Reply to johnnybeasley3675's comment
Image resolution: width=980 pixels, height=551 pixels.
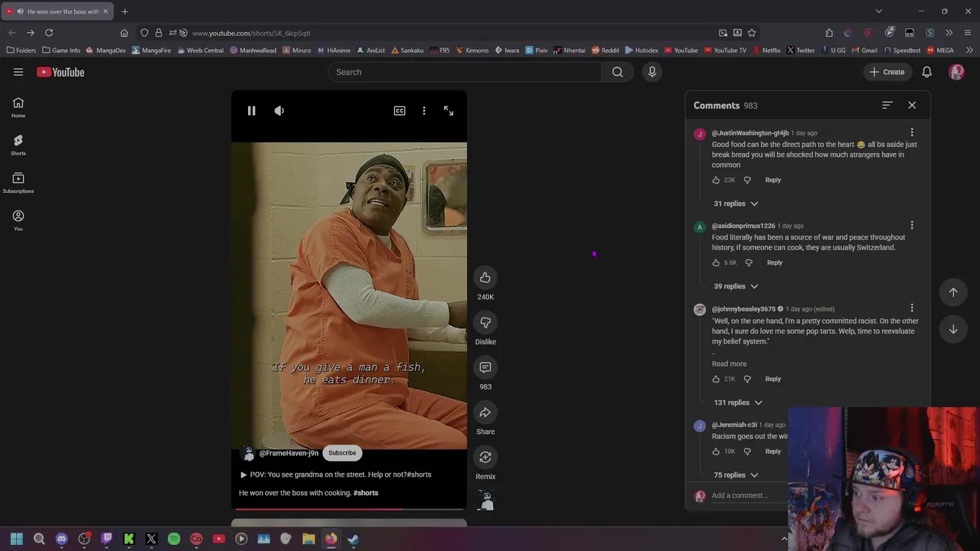pos(773,379)
